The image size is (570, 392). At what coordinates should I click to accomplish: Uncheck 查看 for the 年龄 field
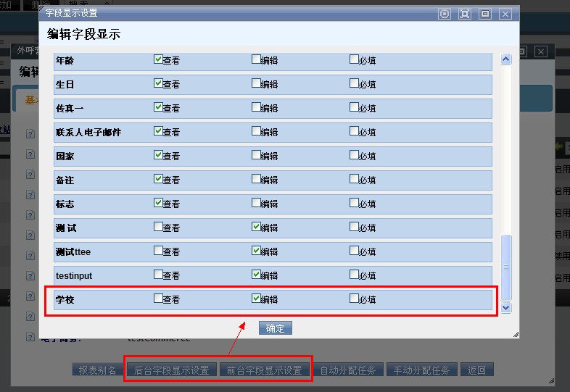[x=158, y=60]
